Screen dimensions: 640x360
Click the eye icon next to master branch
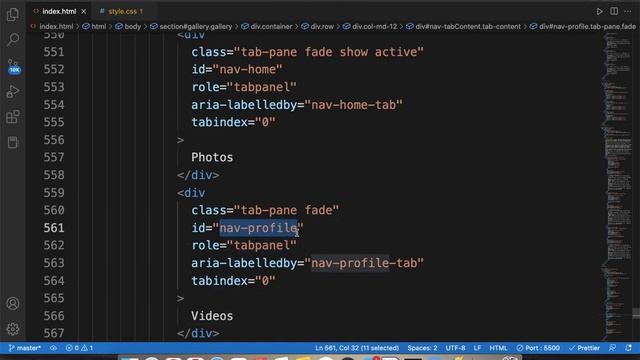pos(53,348)
